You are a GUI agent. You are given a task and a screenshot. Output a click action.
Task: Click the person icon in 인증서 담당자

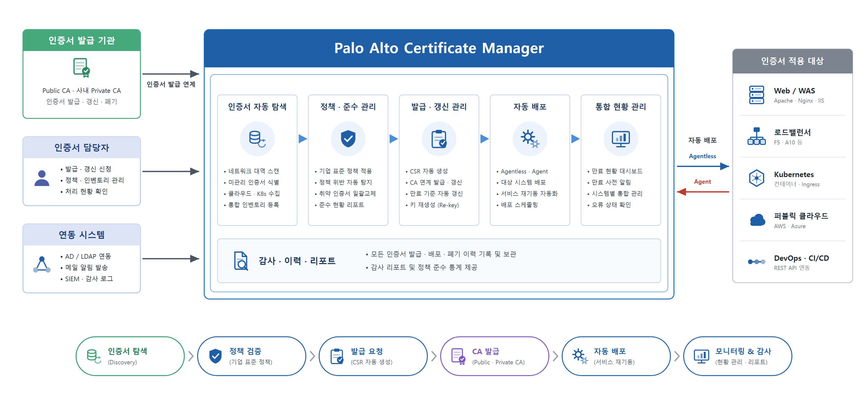42,178
